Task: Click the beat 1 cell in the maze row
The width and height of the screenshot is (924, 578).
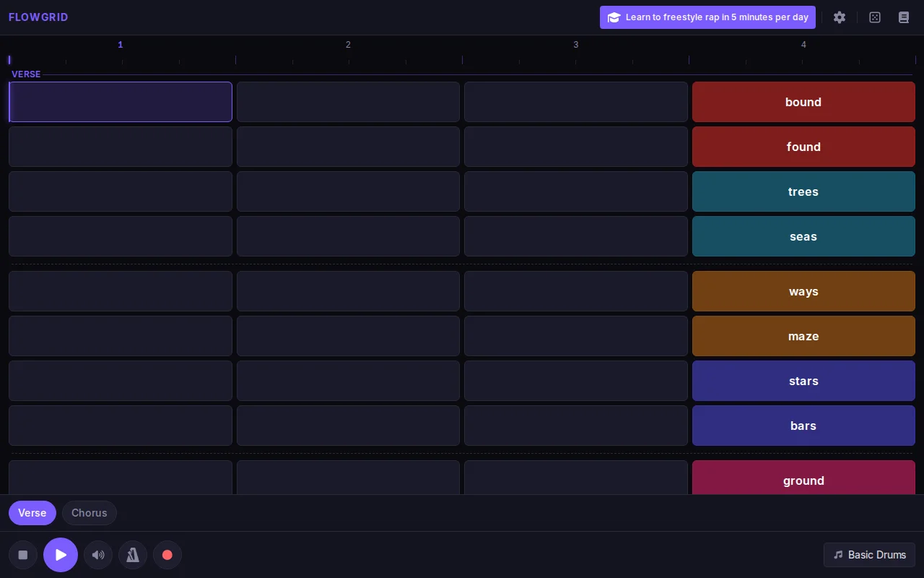Action: [x=121, y=336]
